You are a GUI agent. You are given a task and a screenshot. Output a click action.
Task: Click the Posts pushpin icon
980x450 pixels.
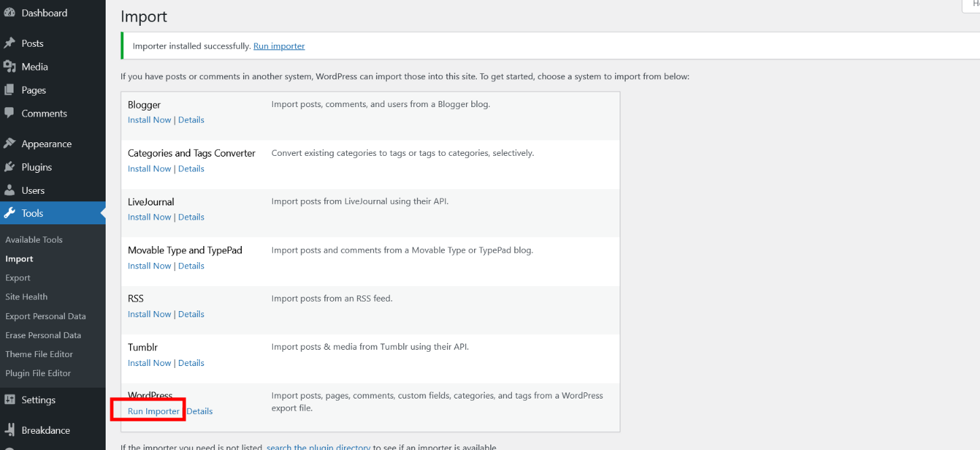9,43
